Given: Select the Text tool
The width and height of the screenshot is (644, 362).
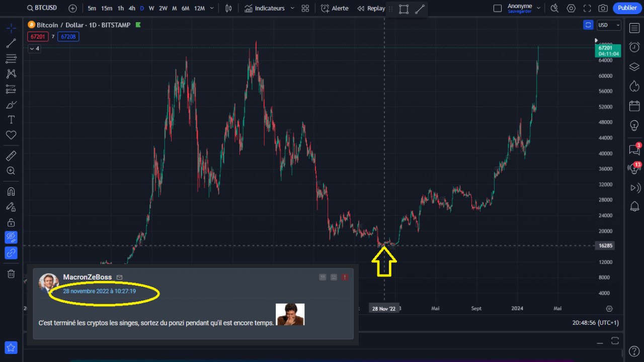Looking at the screenshot, I should coord(11,120).
